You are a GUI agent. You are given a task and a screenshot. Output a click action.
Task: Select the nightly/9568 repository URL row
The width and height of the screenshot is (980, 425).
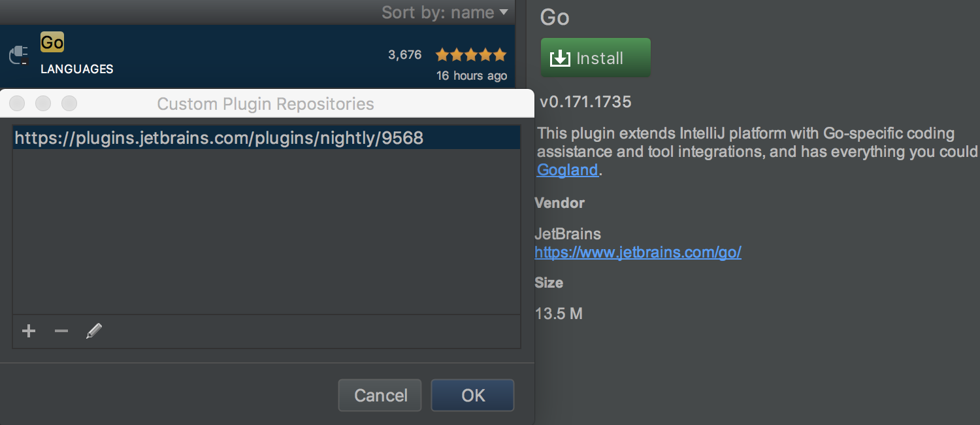click(267, 138)
